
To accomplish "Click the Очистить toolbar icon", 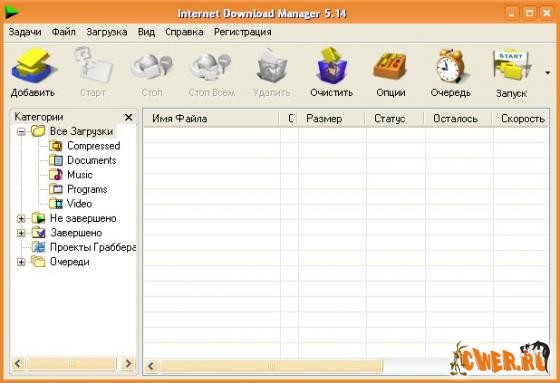I will (x=331, y=65).
